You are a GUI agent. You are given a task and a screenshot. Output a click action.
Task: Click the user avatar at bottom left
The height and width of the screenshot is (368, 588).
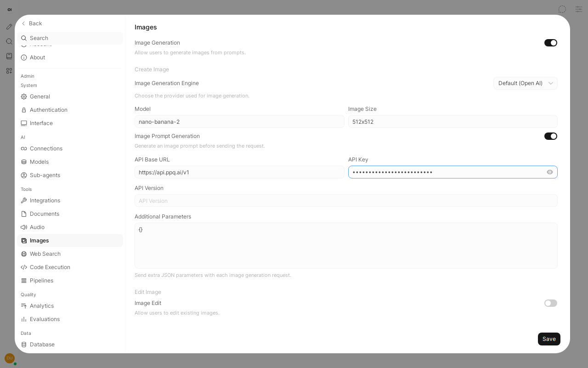[x=10, y=358]
